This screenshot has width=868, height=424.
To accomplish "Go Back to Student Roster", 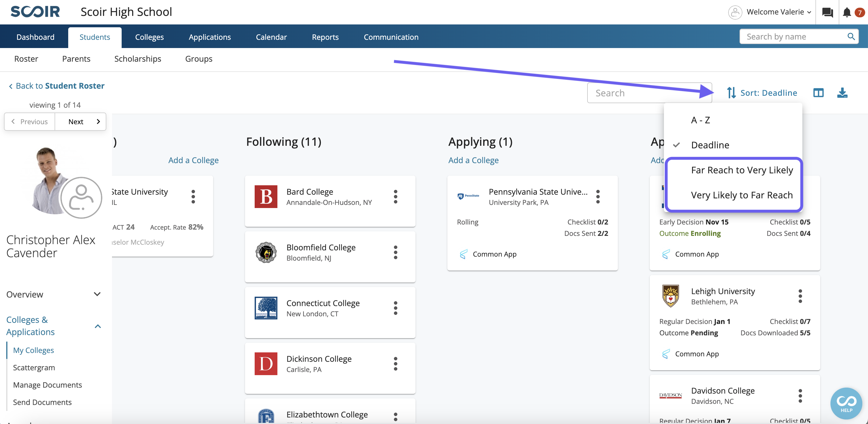I will pyautogui.click(x=56, y=86).
